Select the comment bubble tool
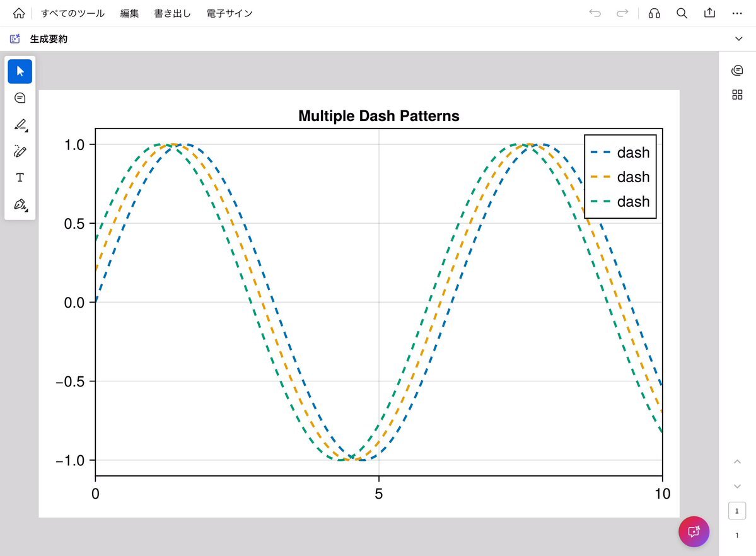 (20, 98)
